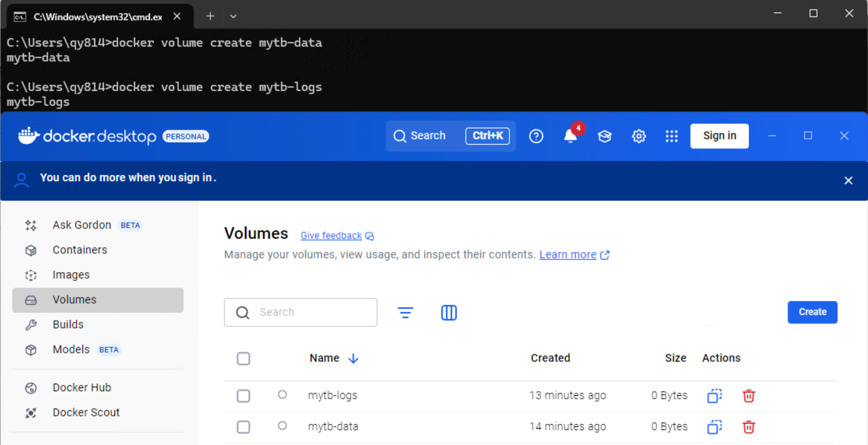
Task: Open the Learning center graduation cap icon
Action: pos(604,136)
